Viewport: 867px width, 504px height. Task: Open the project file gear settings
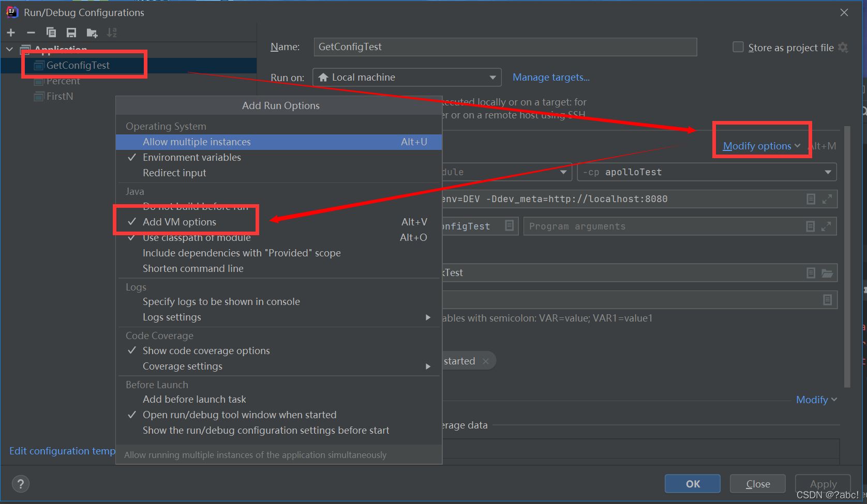point(843,48)
